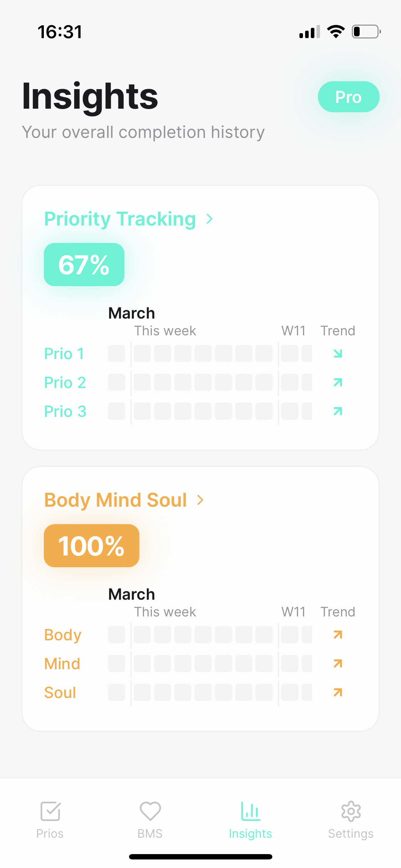This screenshot has width=401, height=868.
Task: Click the Pro badge
Action: point(348,97)
